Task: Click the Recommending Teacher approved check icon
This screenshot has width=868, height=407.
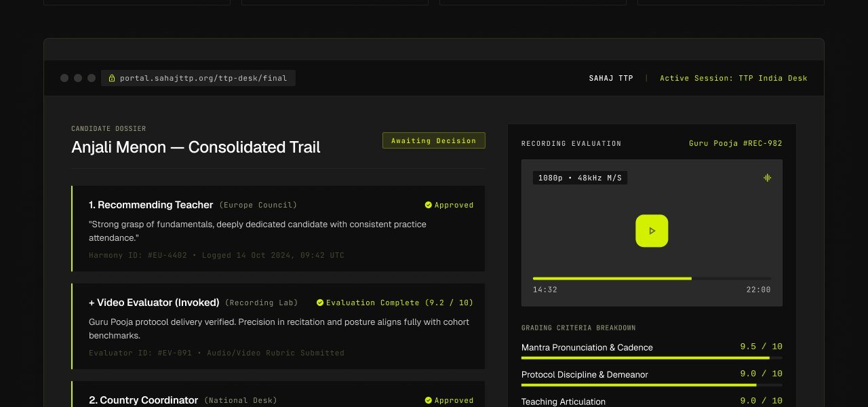Action: (x=429, y=205)
